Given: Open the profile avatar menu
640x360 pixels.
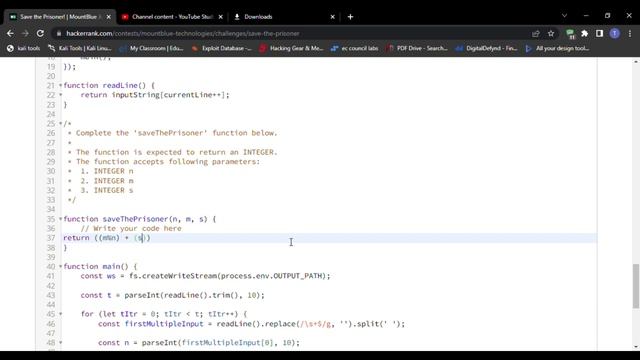Looking at the screenshot, I should pos(615,33).
